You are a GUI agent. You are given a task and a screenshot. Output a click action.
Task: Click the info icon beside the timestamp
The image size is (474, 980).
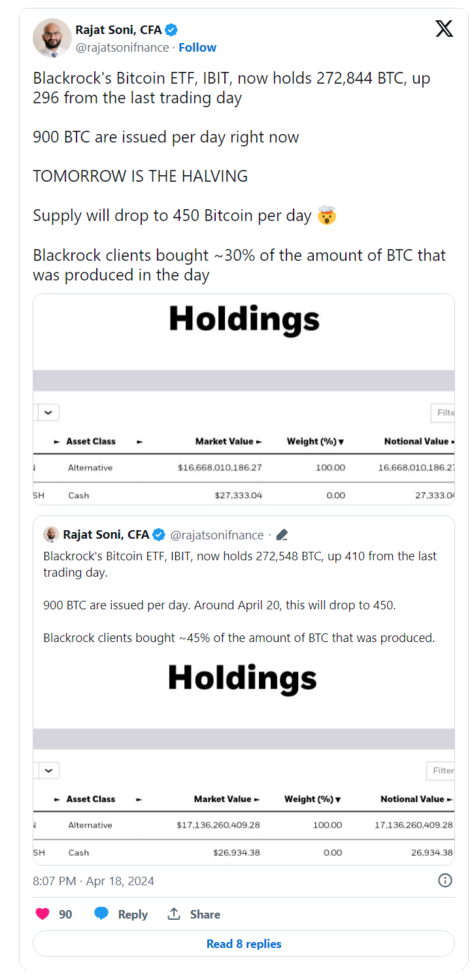(445, 881)
